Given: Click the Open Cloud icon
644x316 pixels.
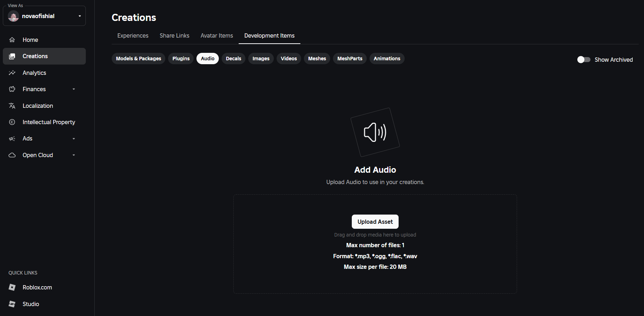Looking at the screenshot, I should pos(12,155).
